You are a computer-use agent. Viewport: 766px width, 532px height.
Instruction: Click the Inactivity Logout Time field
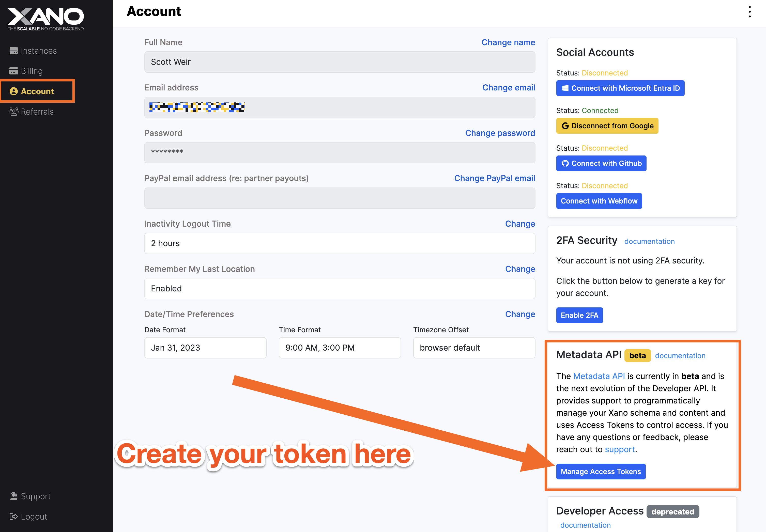340,243
